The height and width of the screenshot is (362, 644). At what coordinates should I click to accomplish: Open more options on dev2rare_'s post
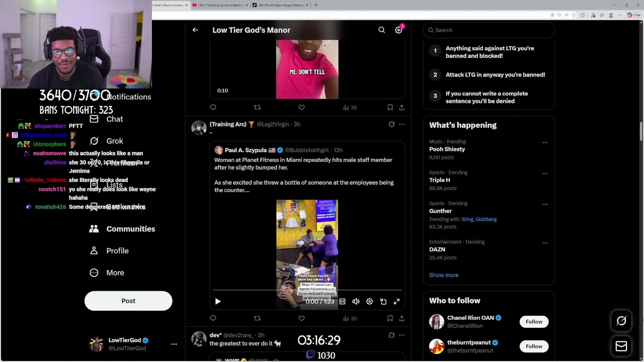(x=401, y=335)
